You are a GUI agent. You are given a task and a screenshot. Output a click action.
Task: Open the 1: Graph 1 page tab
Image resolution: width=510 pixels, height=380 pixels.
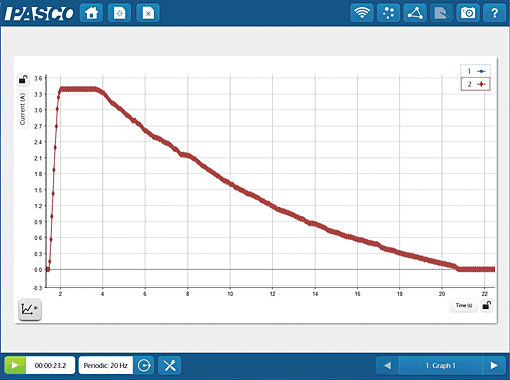440,365
